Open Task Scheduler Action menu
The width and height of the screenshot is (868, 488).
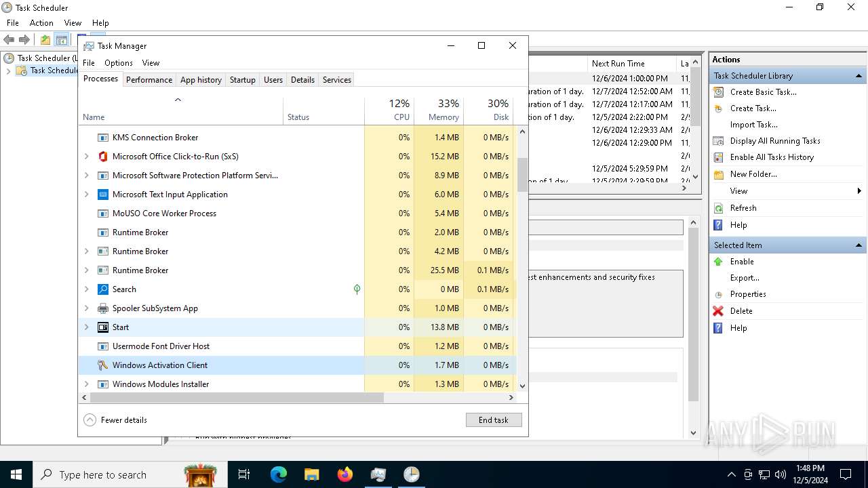pyautogui.click(x=41, y=23)
